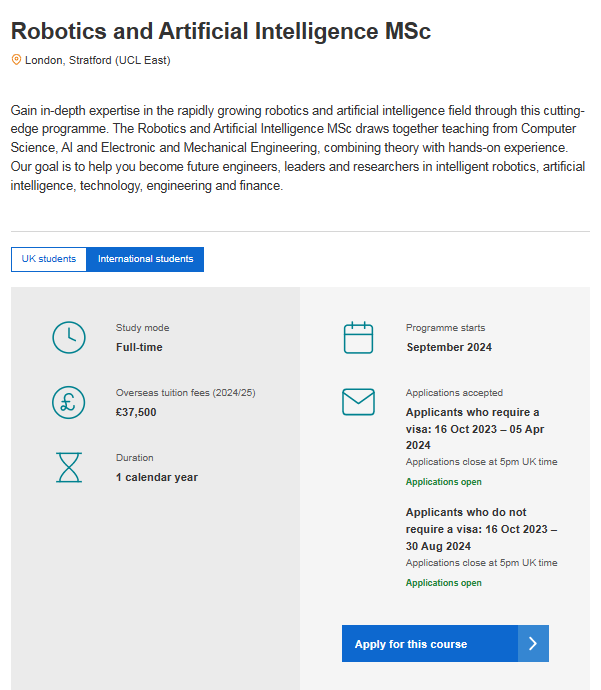This screenshot has height=690, width=601.
Task: Click the Robotics and Artificial Intelligence MSc heading
Action: [221, 31]
